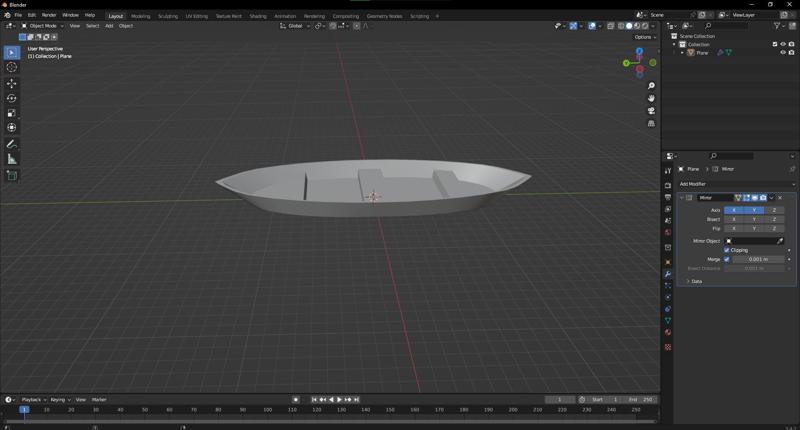Switch perspective/orthographic with grid icon
Image resolution: width=800 pixels, height=430 pixels.
click(651, 123)
